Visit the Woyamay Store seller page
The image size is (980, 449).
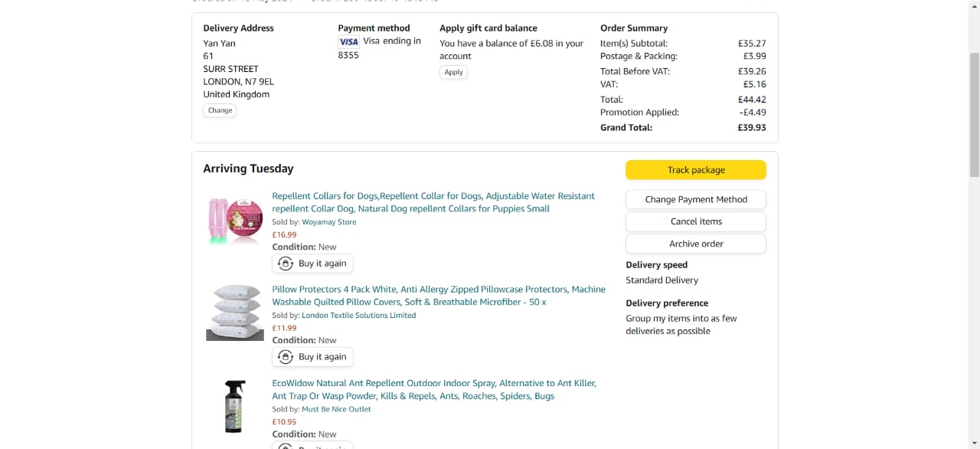coord(329,222)
